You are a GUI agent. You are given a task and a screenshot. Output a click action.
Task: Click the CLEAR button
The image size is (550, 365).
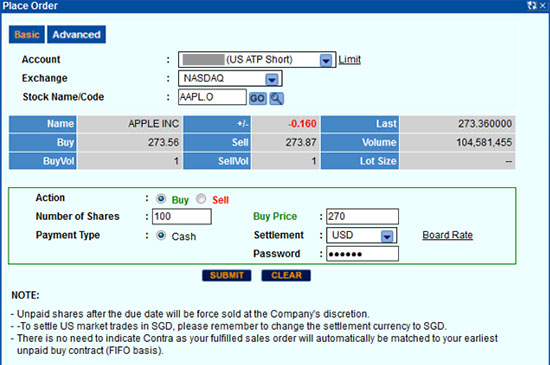click(x=286, y=275)
